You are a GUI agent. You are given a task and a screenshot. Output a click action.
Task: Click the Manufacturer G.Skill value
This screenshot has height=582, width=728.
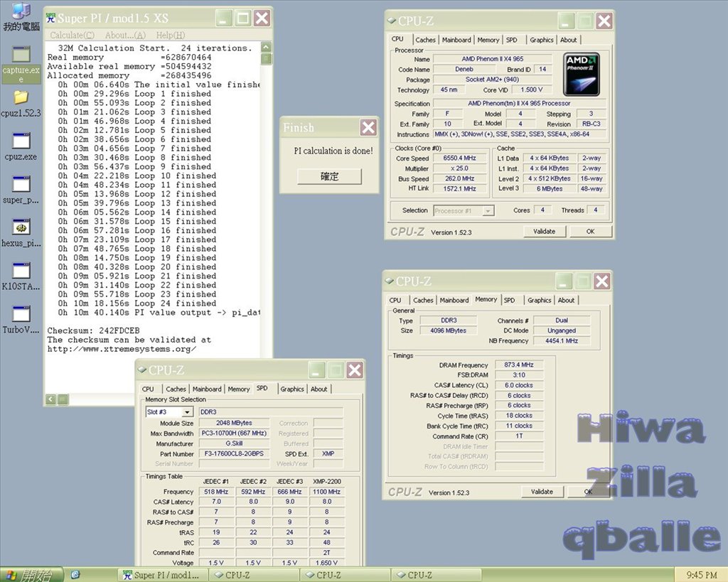[x=233, y=443]
